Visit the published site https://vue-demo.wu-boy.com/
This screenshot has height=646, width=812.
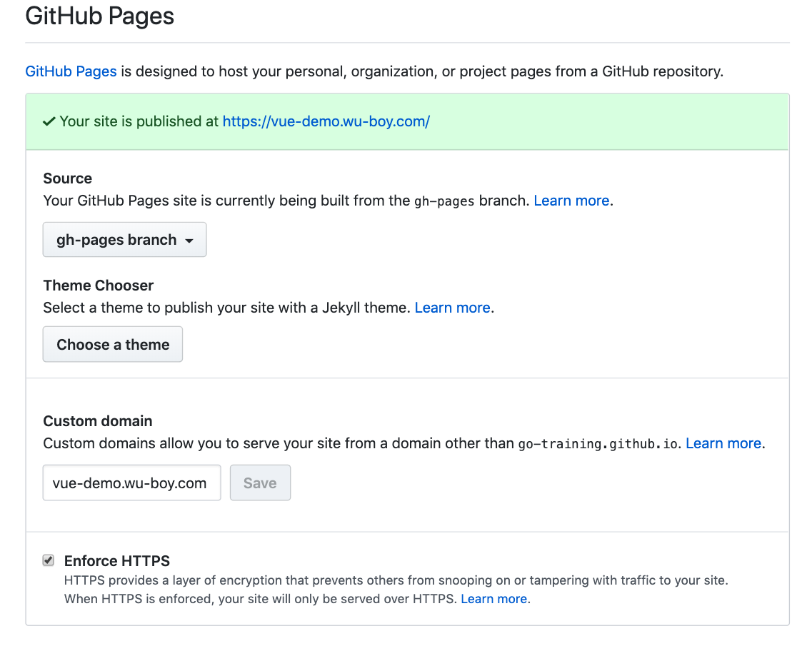point(326,121)
